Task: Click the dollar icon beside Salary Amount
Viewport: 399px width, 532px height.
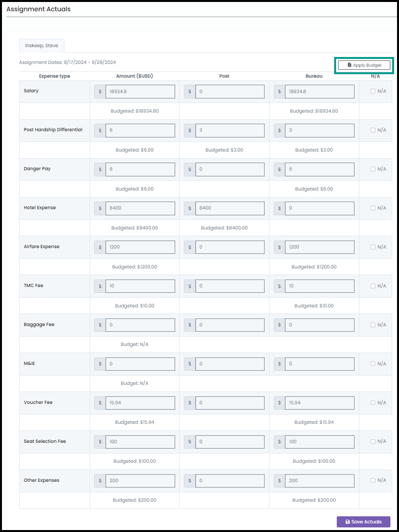Action: tap(100, 91)
